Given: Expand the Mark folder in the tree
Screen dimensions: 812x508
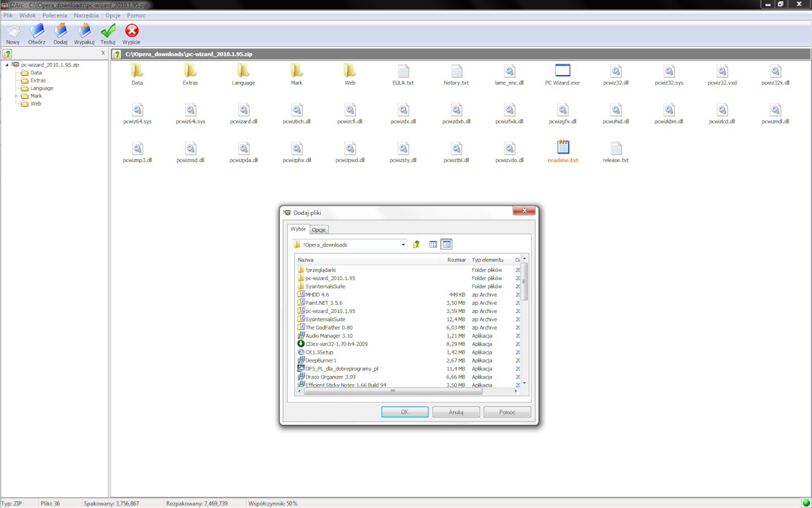Looking at the screenshot, I should tap(16, 96).
